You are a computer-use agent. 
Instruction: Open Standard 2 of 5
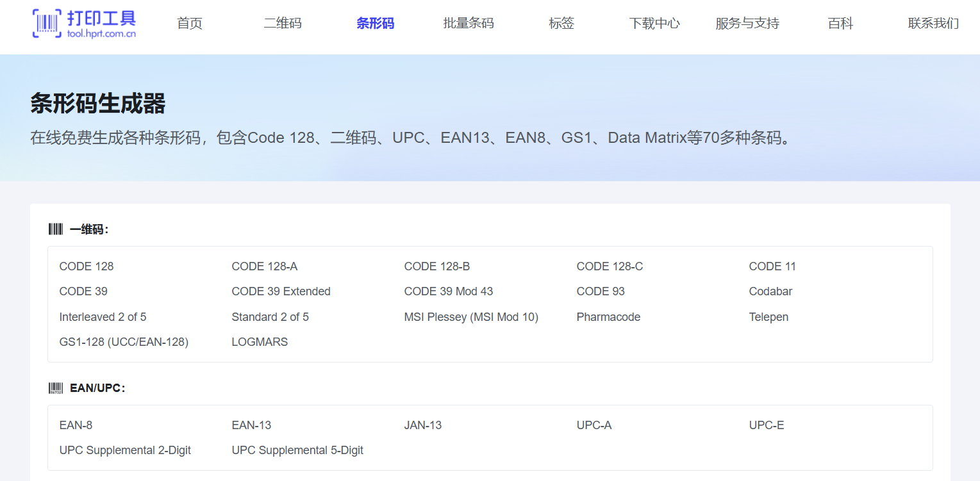(270, 317)
